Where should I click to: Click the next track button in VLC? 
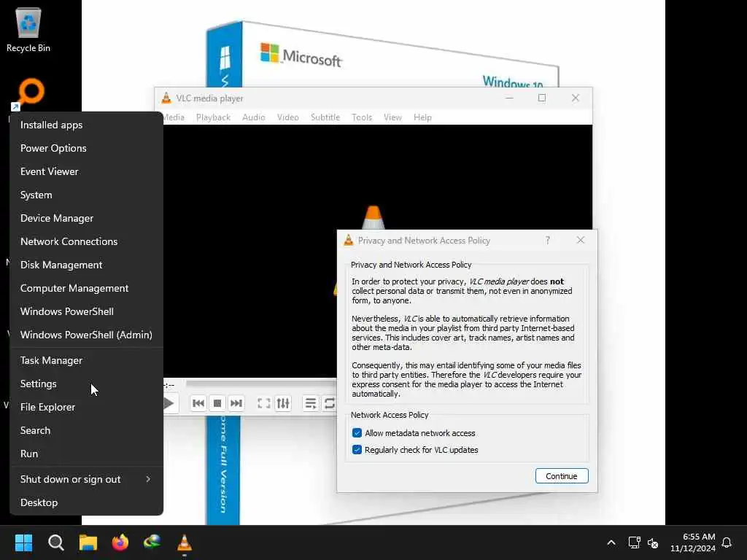pos(236,403)
